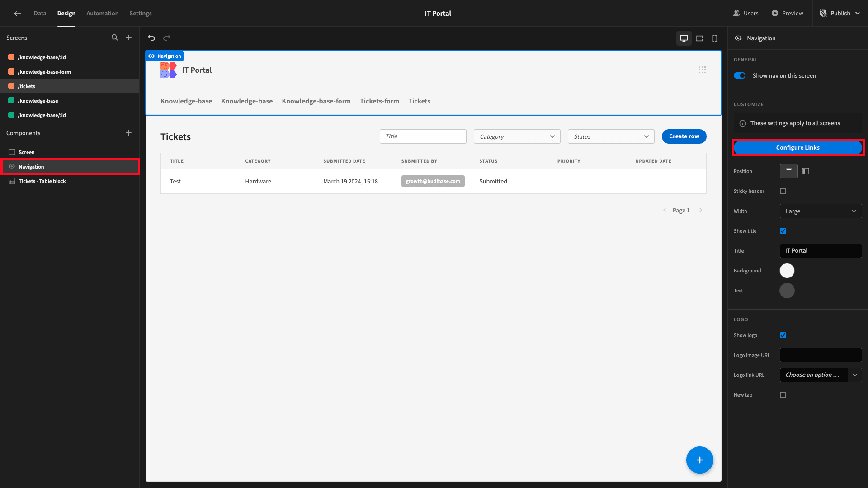
Task: Click the back arrow icon
Action: [17, 14]
